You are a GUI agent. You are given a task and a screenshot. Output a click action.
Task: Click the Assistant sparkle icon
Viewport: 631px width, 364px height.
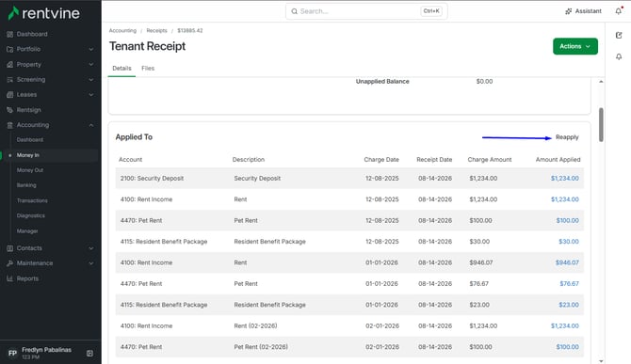[568, 11]
